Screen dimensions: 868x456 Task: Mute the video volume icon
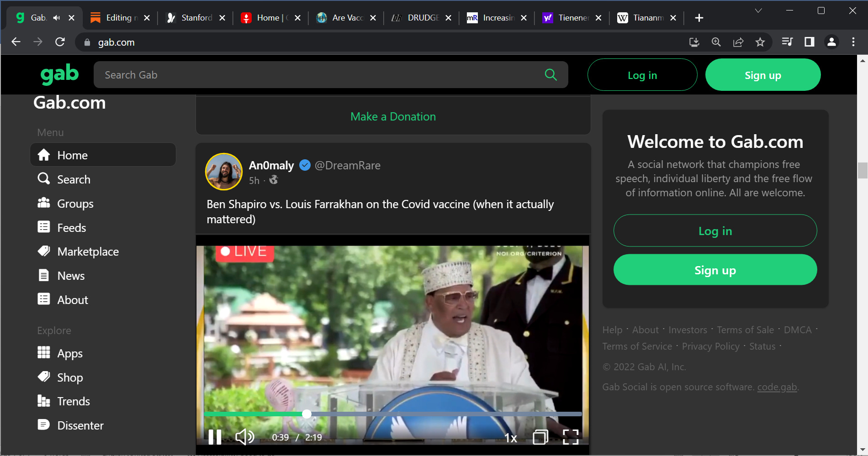(245, 437)
